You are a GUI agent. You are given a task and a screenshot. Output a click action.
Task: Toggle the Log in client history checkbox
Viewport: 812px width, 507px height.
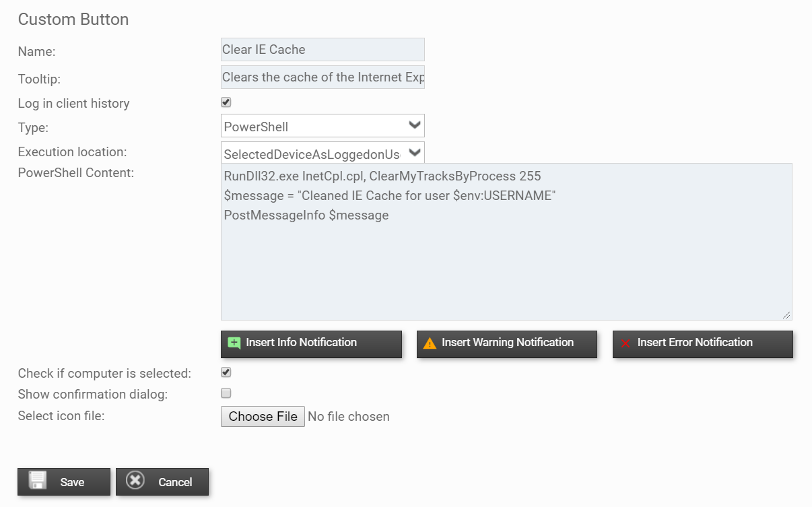tap(226, 102)
